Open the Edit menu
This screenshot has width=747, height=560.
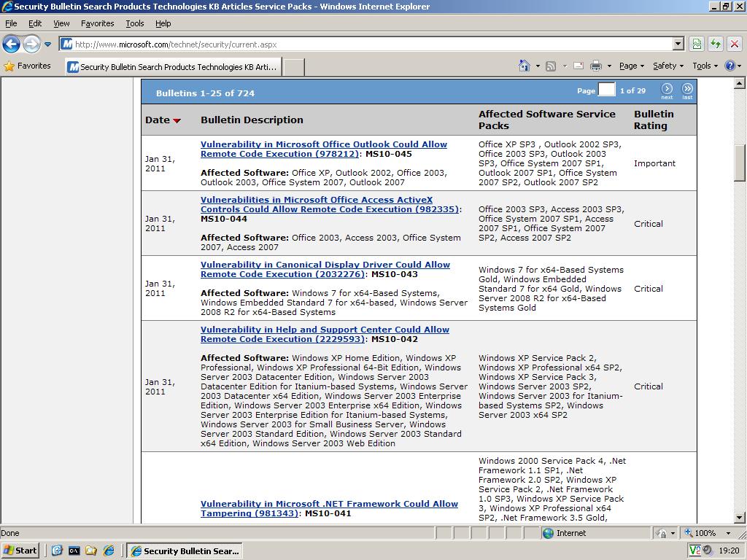click(35, 23)
